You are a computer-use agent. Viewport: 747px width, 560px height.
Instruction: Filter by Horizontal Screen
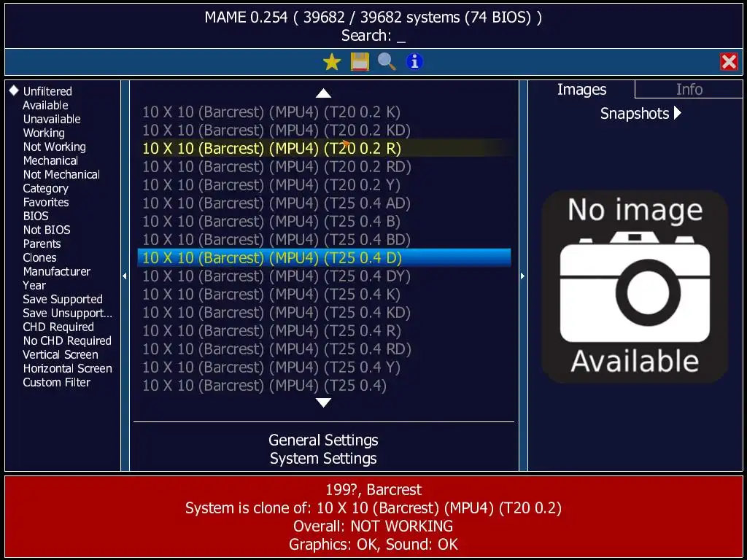(68, 368)
